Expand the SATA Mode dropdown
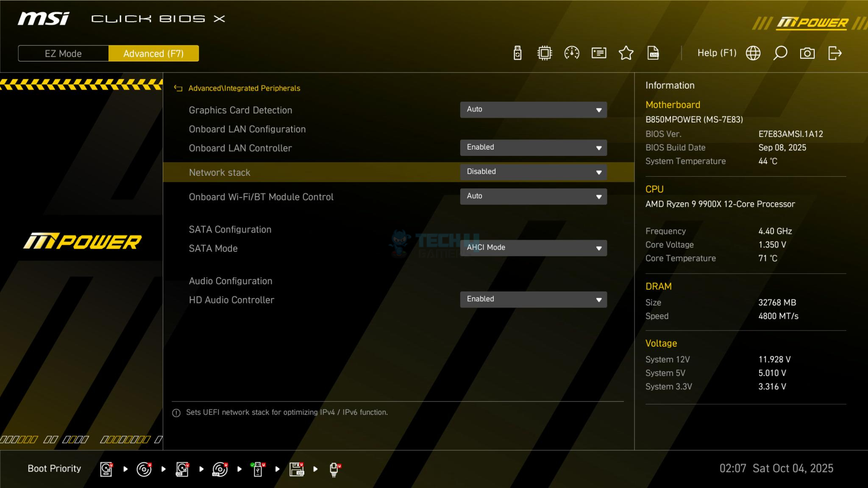This screenshot has width=868, height=488. tap(533, 248)
